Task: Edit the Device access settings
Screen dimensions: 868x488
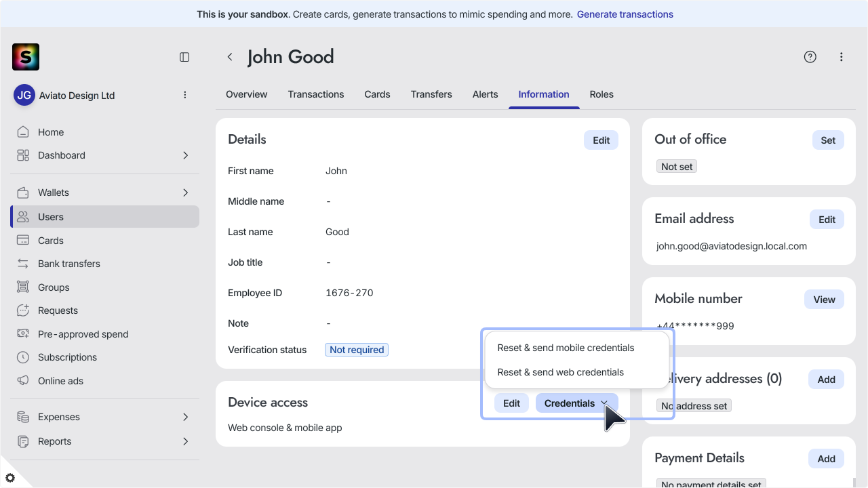Action: click(511, 403)
